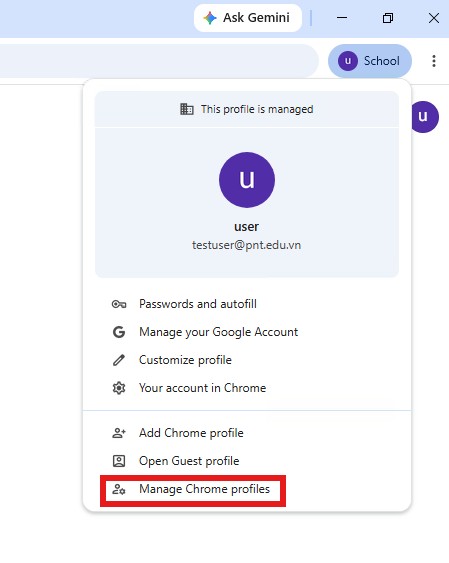This screenshot has width=449, height=563.
Task: Click the Ask Gemini sparkle icon
Action: (210, 18)
